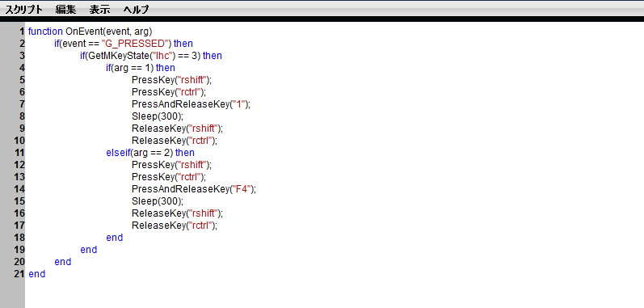Open the 表示 menu
The image size is (644, 308).
pos(100,10)
